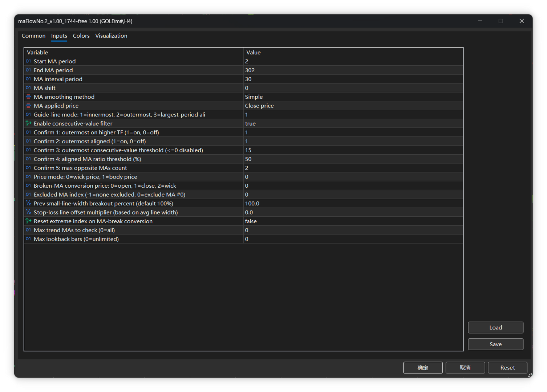
Task: Click the boolean icon for Reset extreme index
Action: click(28, 221)
